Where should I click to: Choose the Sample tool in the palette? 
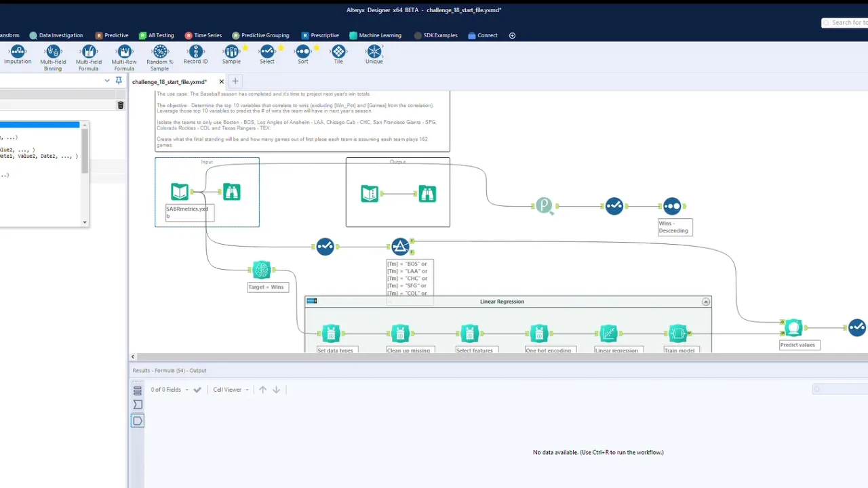click(x=231, y=55)
